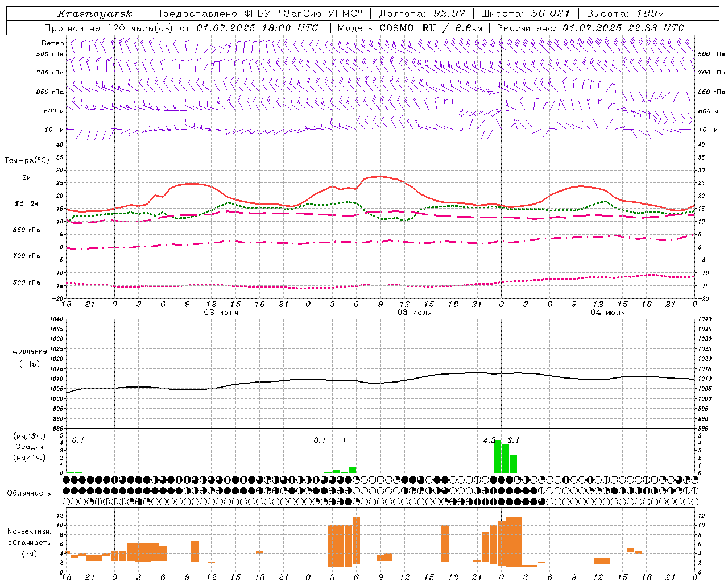
Task: Click the tallest green precipitation bar
Action: 497,456
